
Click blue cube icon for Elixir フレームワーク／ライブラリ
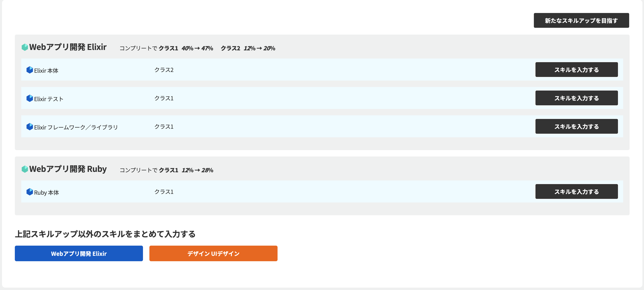click(x=30, y=127)
